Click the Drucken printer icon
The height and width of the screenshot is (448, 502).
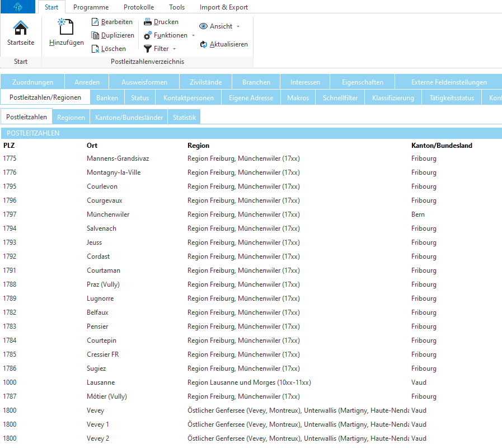[x=148, y=22]
